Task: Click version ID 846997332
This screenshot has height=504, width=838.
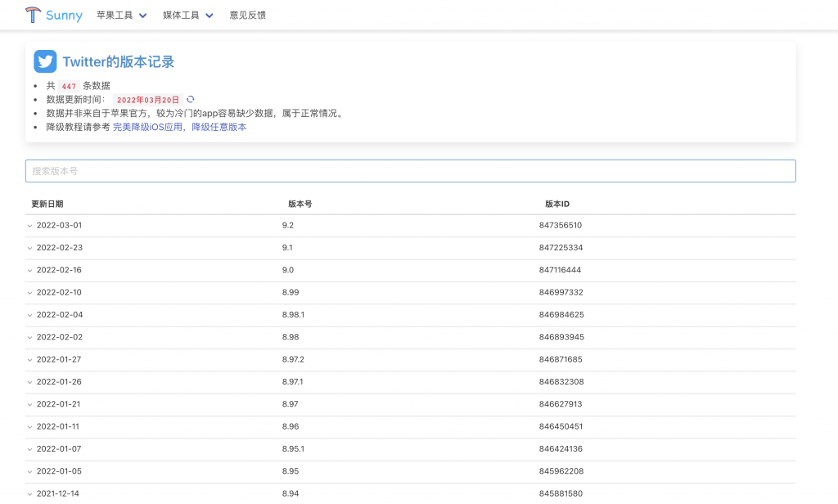Action: (x=561, y=293)
